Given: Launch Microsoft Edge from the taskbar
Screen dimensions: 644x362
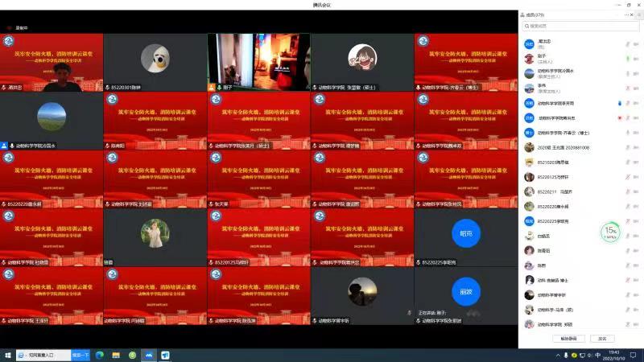Looking at the screenshot, I should coord(100,355).
